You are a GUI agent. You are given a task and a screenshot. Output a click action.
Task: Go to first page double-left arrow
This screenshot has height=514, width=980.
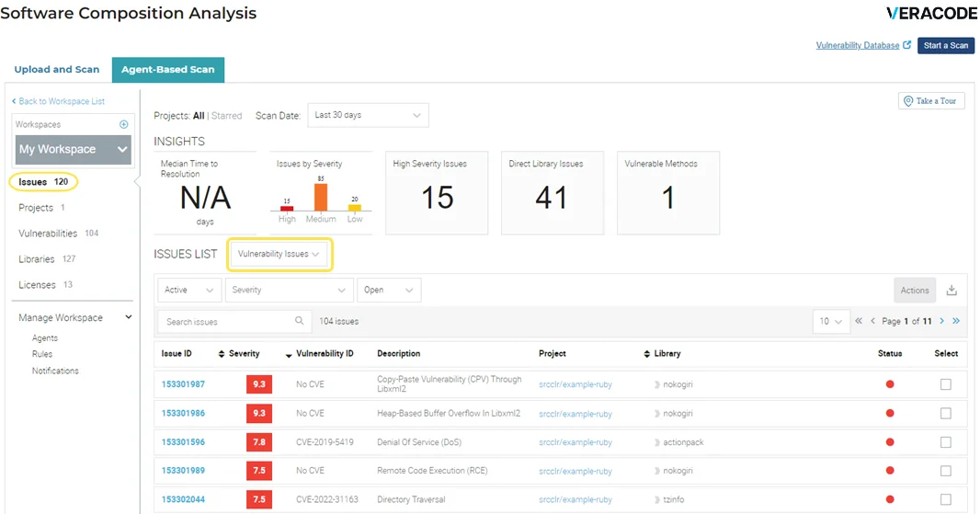[x=859, y=321]
